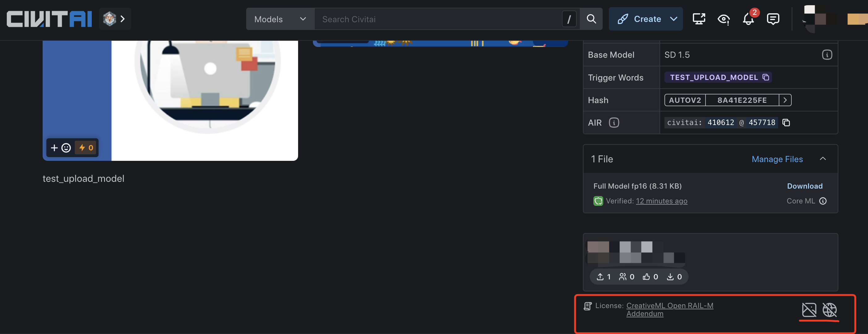The height and width of the screenshot is (334, 868).
Task: Click the License document icon
Action: (588, 306)
